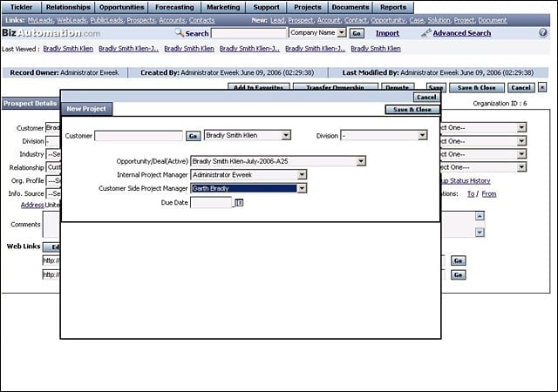Create a new Case from the New bar
558x392 pixels.
click(x=417, y=20)
